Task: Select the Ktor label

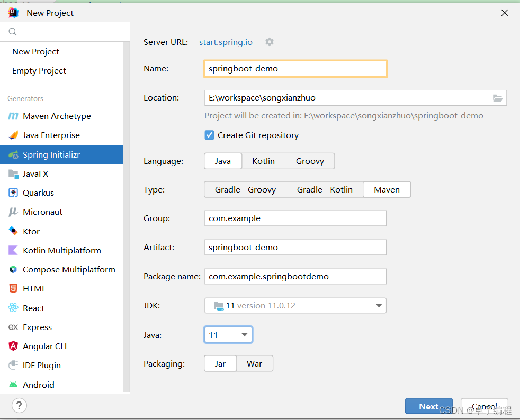Action: coord(31,231)
